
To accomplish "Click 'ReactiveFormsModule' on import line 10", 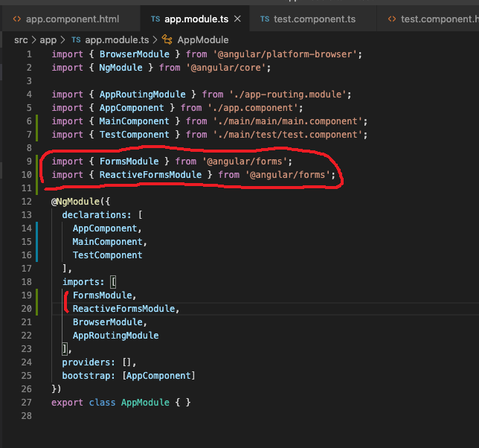I will [150, 174].
